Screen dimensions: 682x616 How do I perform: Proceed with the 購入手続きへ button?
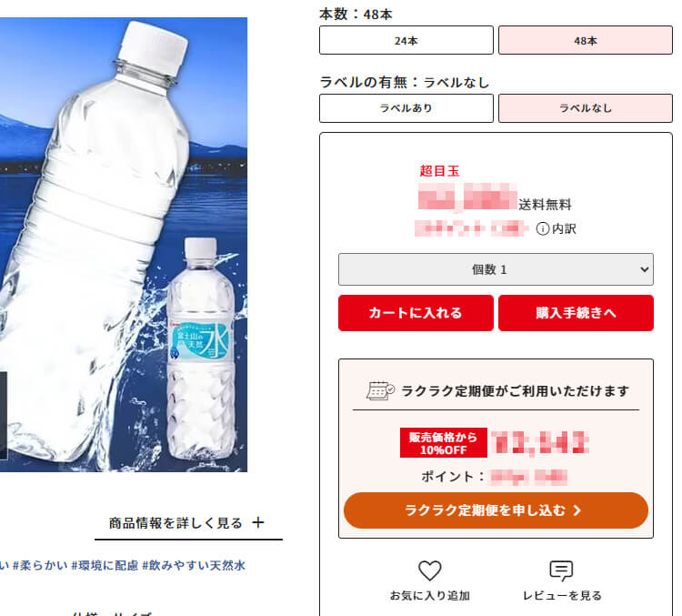576,313
